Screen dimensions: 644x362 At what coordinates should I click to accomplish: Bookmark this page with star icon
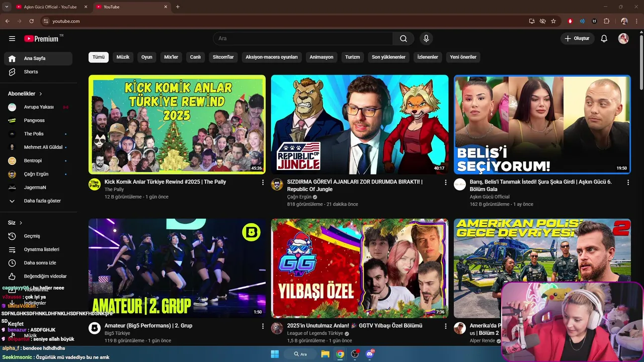point(553,21)
